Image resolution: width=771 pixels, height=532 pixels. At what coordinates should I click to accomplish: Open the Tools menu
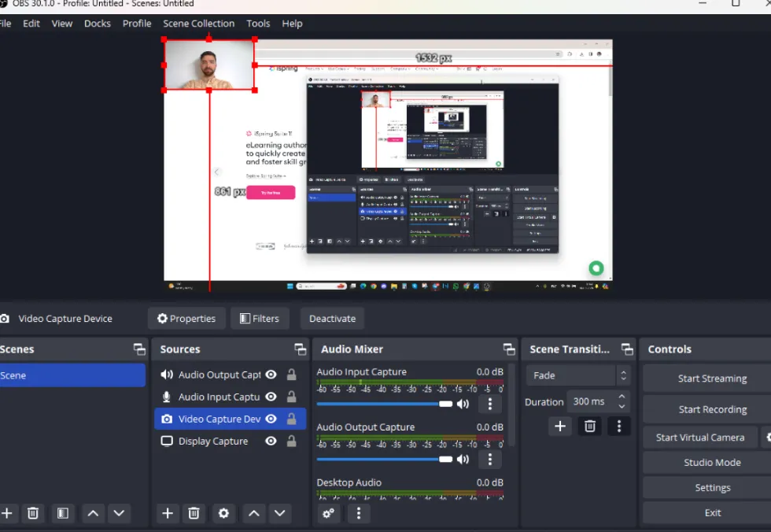(x=258, y=24)
